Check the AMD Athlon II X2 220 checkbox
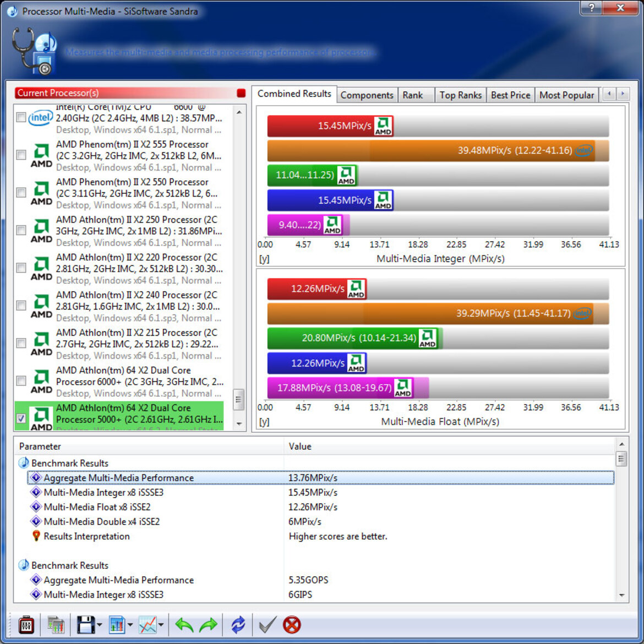 coord(21,268)
